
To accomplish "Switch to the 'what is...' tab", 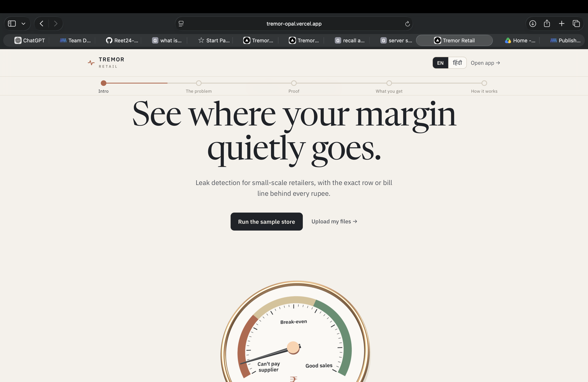I will [x=167, y=41].
